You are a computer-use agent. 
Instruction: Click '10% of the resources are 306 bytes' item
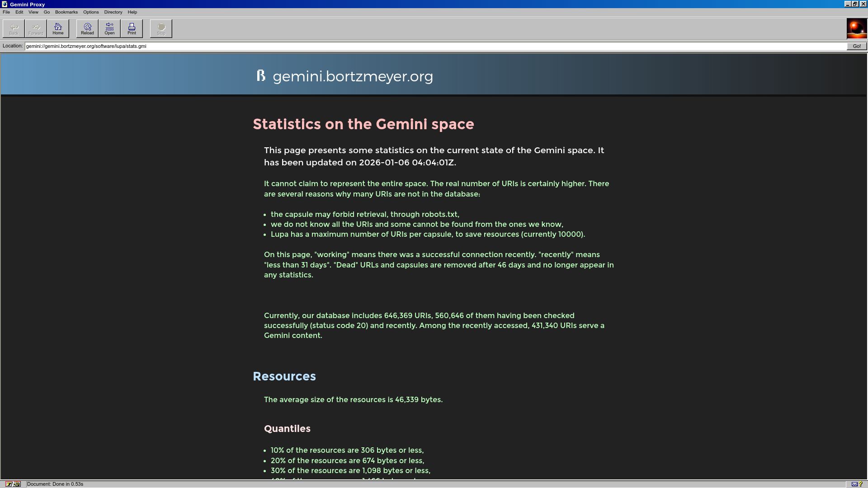347,450
